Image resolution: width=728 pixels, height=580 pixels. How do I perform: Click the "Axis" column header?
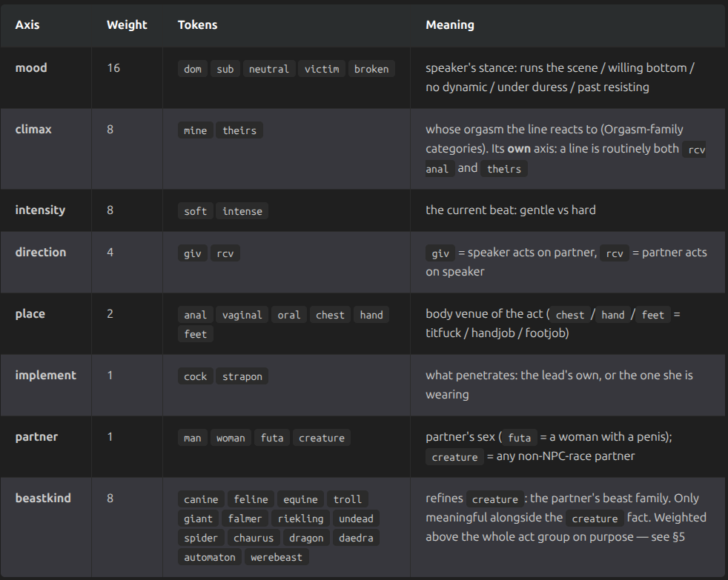[x=27, y=25]
